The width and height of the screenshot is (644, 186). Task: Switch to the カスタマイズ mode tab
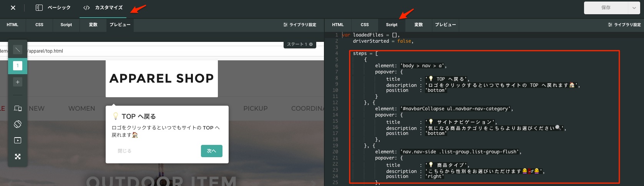pos(103,8)
